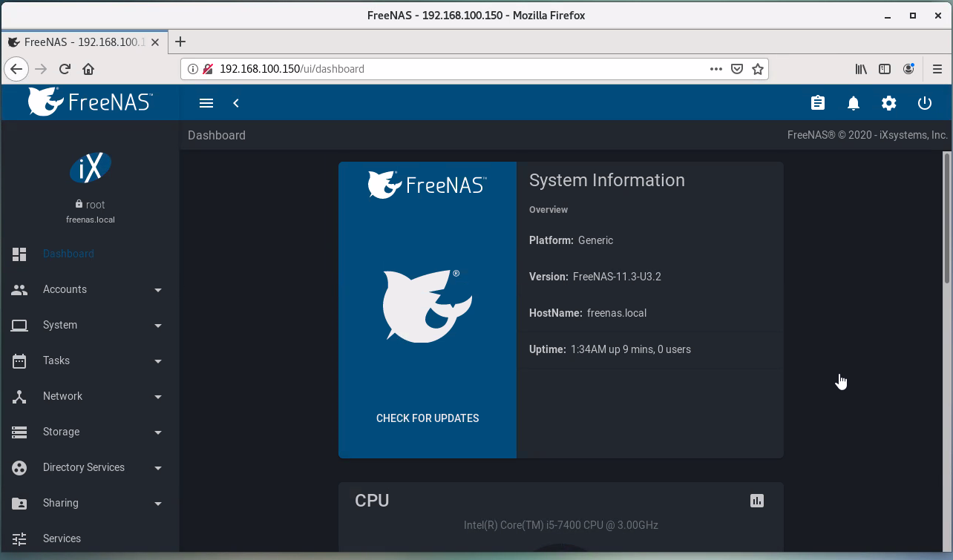Click the Dashboard grid icon
Image resolution: width=953 pixels, height=560 pixels.
coord(19,254)
